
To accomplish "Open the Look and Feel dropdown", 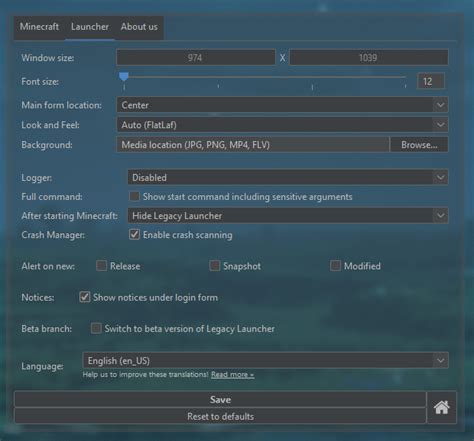I will (282, 125).
